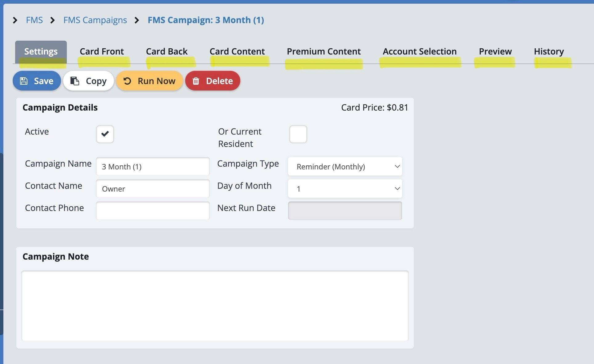This screenshot has width=594, height=364.
Task: Open the FMS Campaigns breadcrumb link
Action: (x=95, y=20)
